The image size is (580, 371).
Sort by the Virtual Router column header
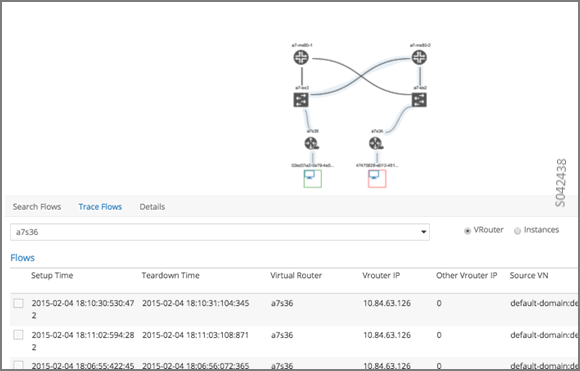[296, 276]
